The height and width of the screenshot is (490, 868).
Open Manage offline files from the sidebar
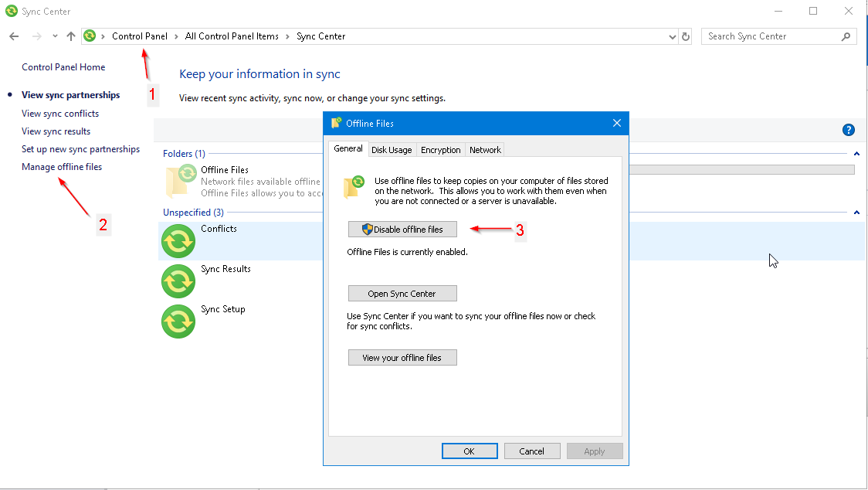62,166
